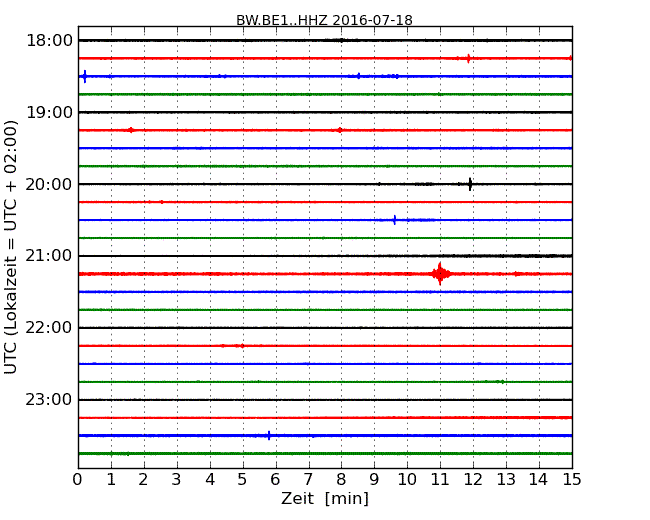Click the 21:00 y-axis label
This screenshot has width=650, height=520.
49,256
